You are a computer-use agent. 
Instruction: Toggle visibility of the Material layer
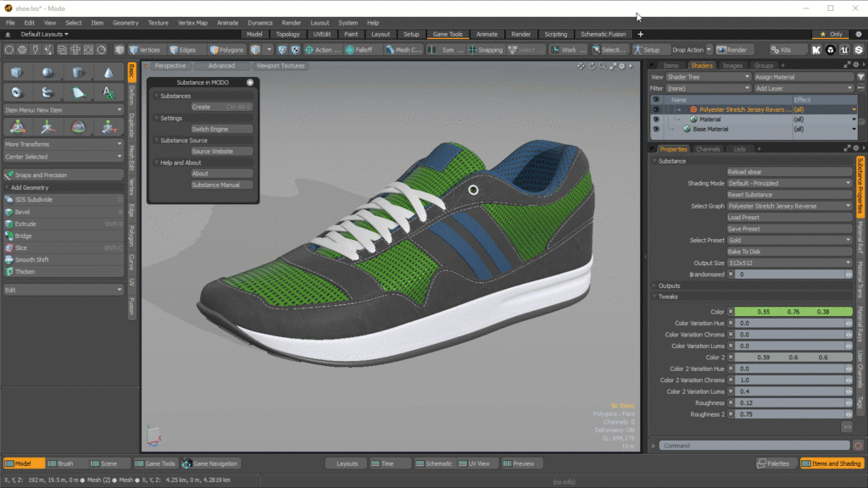(x=656, y=119)
